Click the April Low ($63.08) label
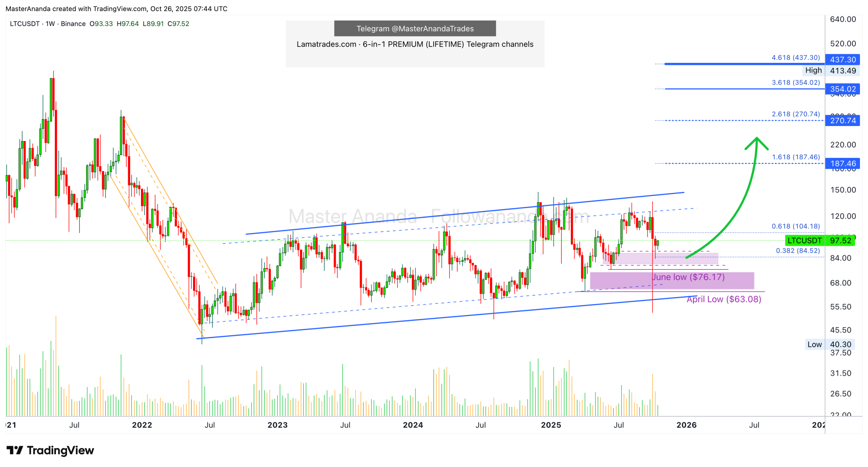 coord(724,299)
